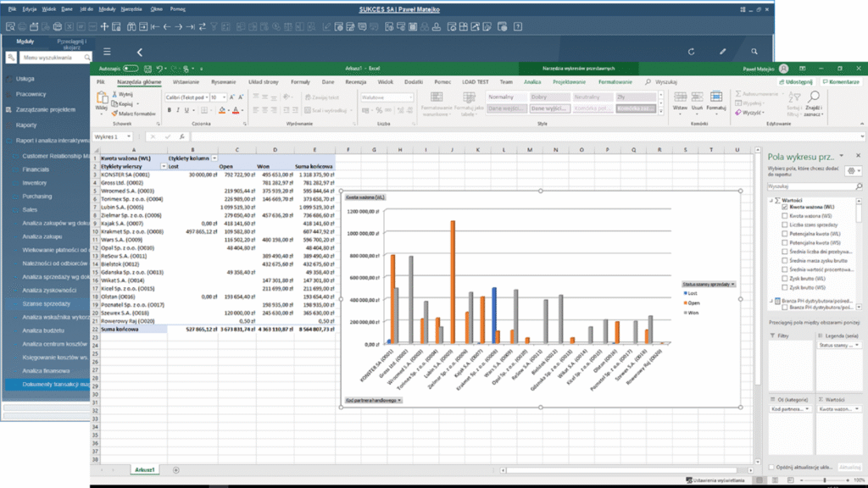Open Analiza zyskowności in SUKCES sidebar
The image size is (868, 488).
(49, 291)
